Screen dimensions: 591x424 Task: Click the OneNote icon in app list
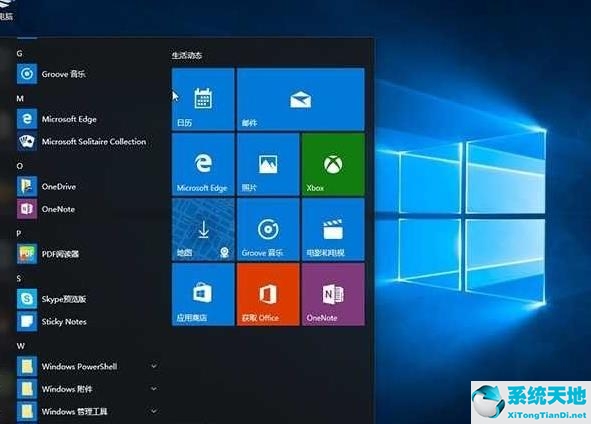pyautogui.click(x=27, y=209)
